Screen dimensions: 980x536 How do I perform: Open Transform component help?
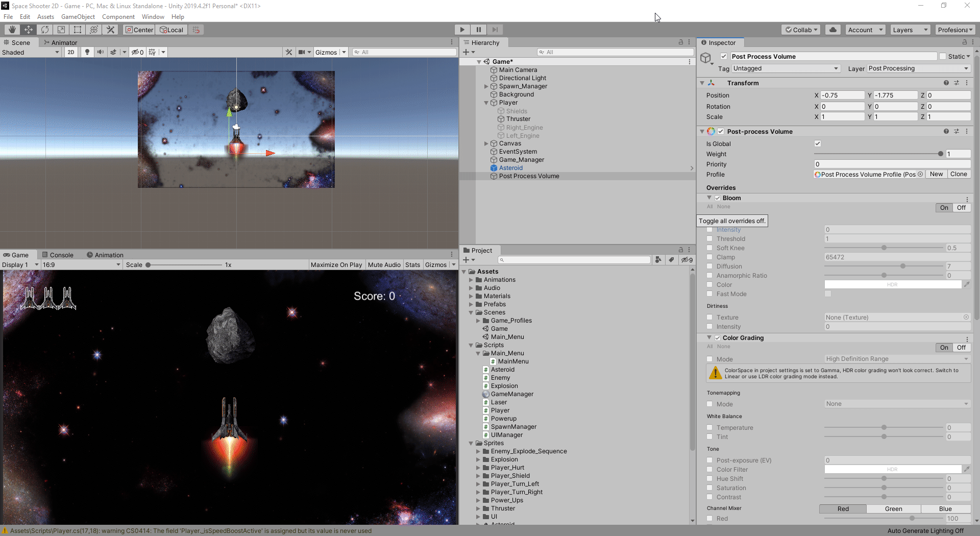946,83
